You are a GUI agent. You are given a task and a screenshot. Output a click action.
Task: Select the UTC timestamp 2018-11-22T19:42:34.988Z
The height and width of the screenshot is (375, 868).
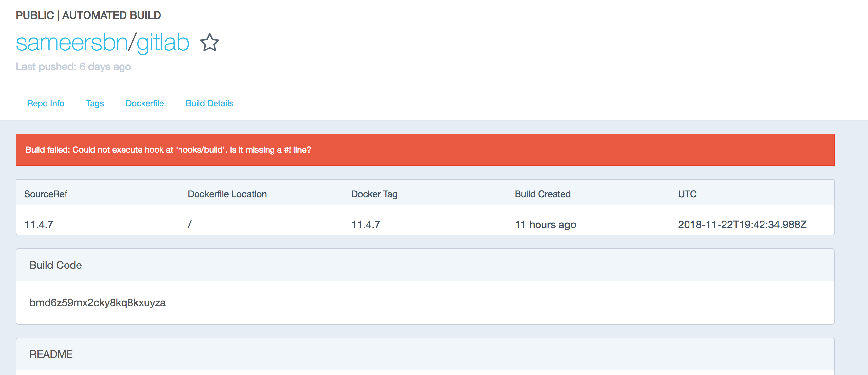(x=742, y=224)
